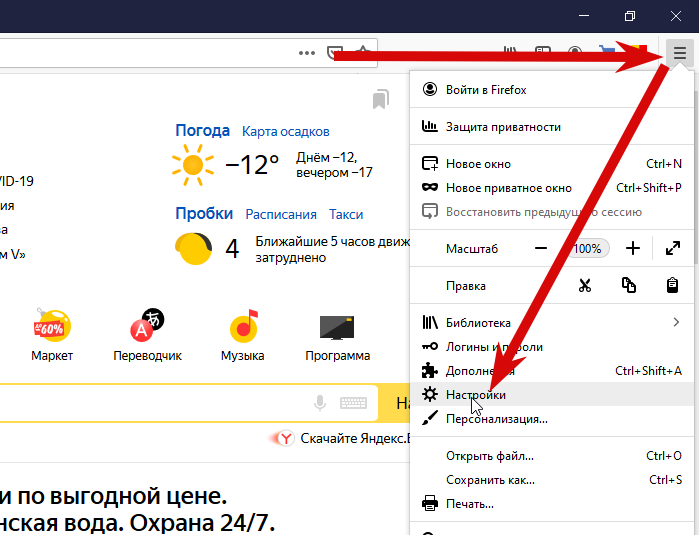Image resolution: width=699 pixels, height=535 pixels.
Task: Minimize the Firefox window
Action: 584,16
